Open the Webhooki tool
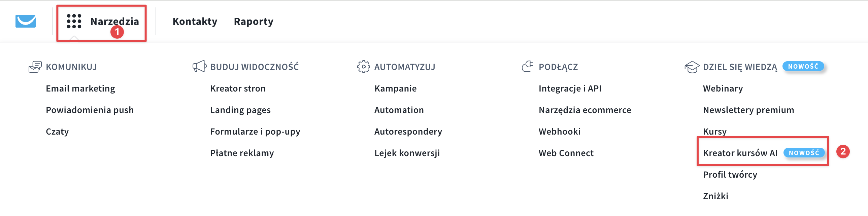The image size is (868, 216). (x=559, y=131)
